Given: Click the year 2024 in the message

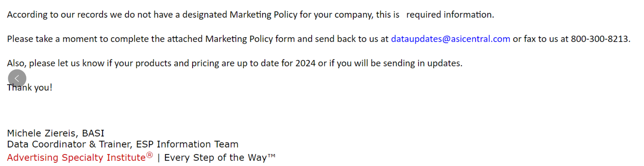Looking at the screenshot, I should (x=305, y=63).
